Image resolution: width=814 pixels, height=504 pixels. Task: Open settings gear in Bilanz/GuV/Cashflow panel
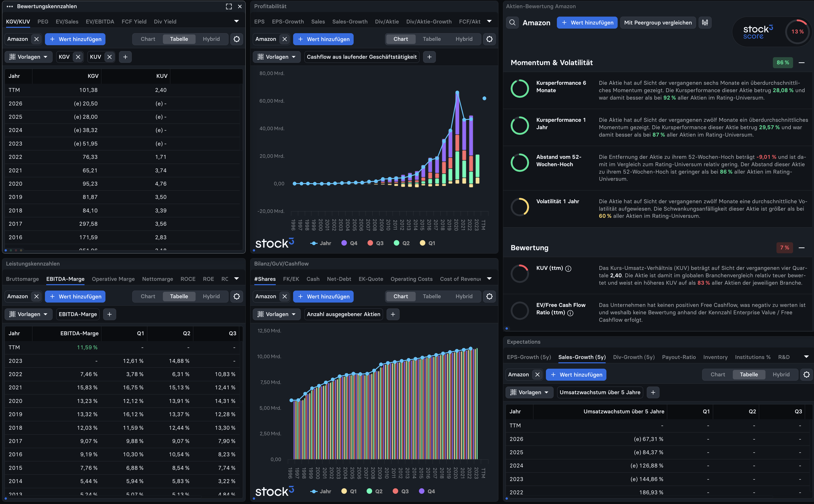[x=489, y=296]
